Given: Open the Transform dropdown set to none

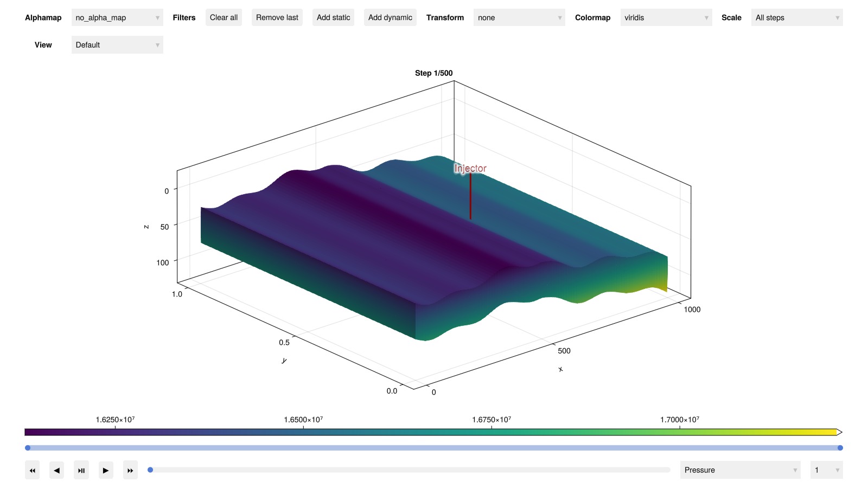Looking at the screenshot, I should (519, 18).
